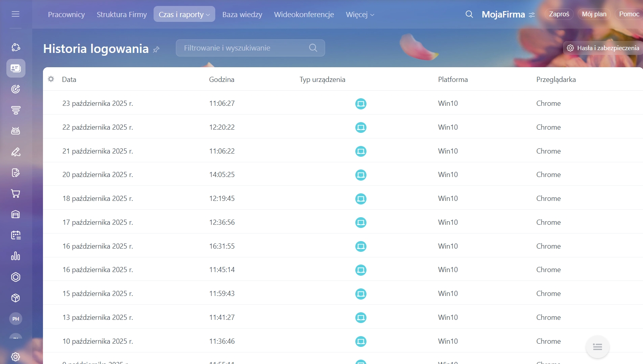Viewport: 643px width, 364px height.
Task: Click the pin icon beside Historia logowania
Action: (156, 49)
